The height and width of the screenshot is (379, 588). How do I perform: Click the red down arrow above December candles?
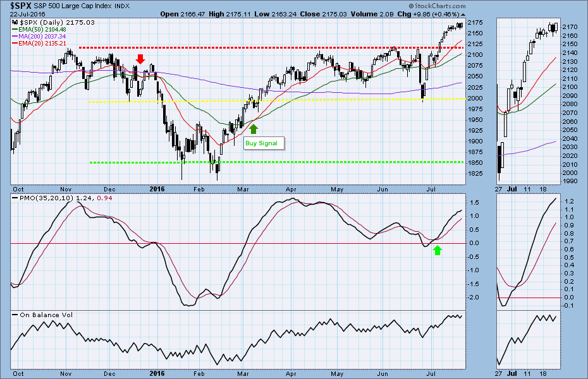140,59
